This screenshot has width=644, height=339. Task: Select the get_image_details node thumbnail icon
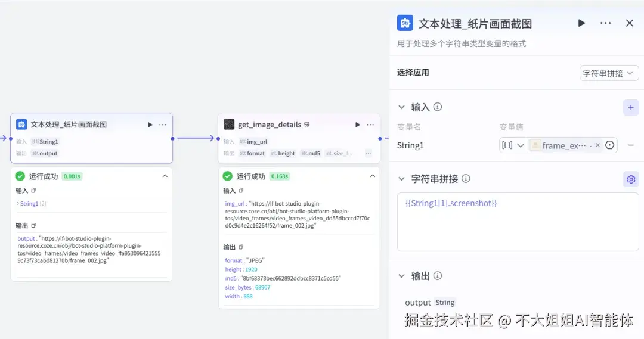(229, 125)
